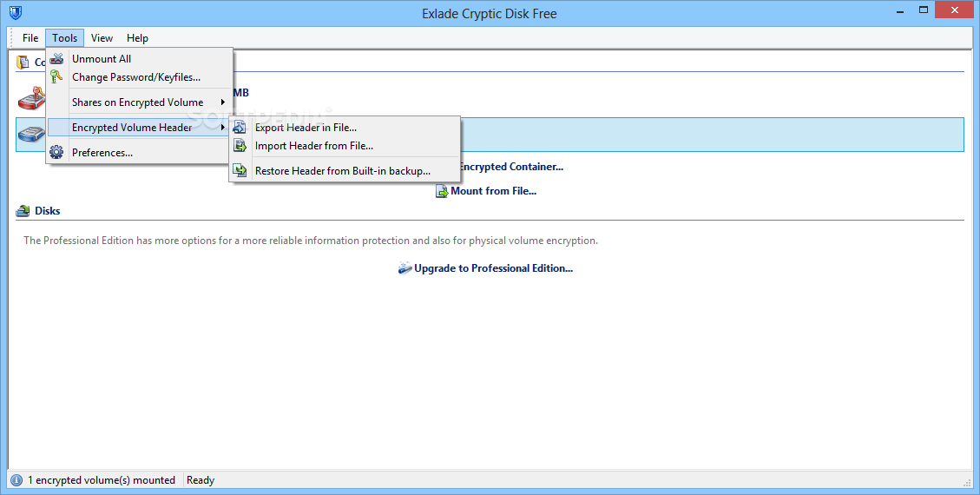Viewport: 980px width, 495px height.
Task: Click the Mount from File link
Action: [494, 191]
